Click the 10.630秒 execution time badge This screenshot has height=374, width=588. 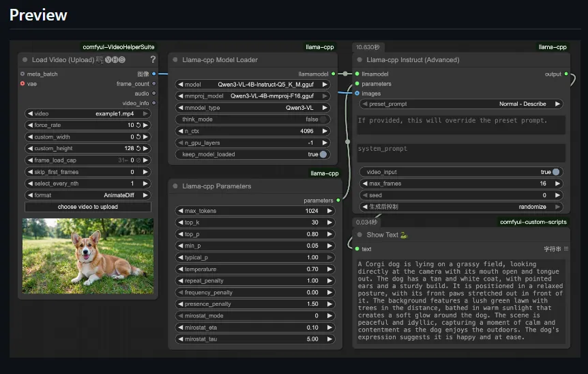click(x=368, y=47)
